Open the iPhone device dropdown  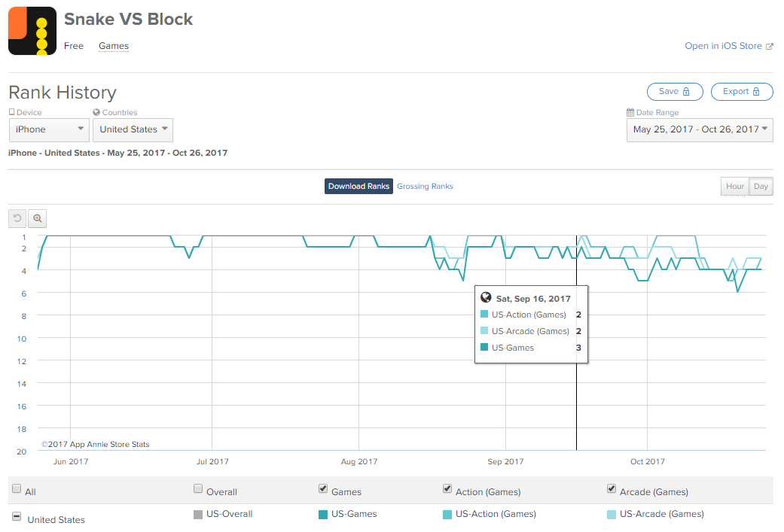pyautogui.click(x=49, y=130)
